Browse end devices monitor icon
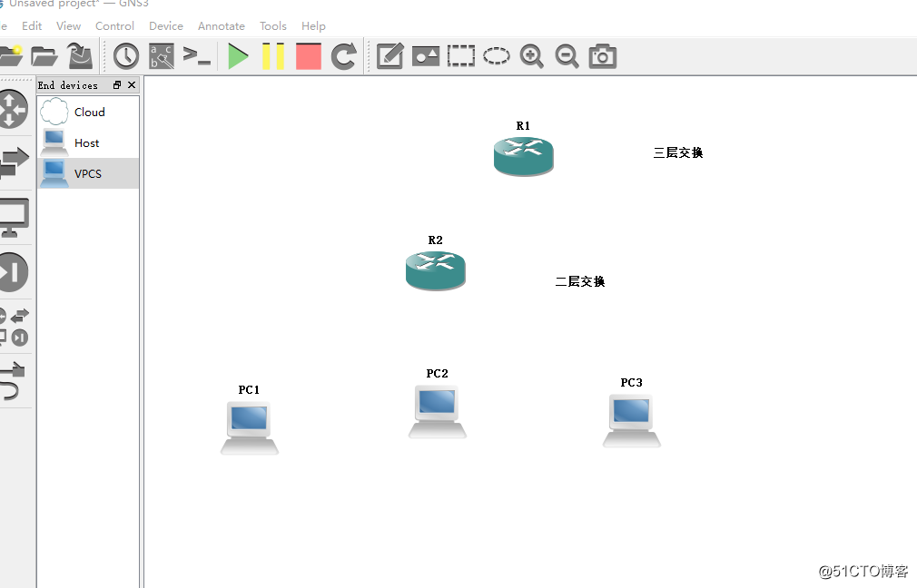The image size is (917, 588). pos(14,218)
